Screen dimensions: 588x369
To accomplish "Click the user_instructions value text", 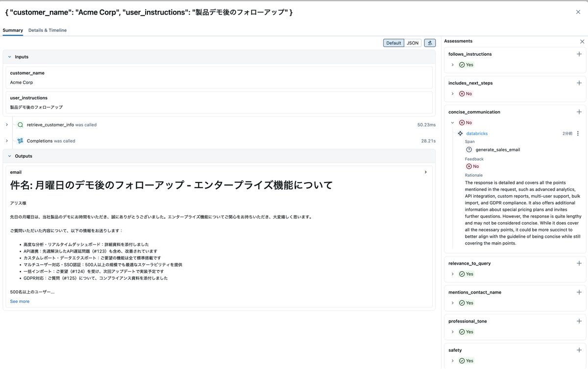I will [36, 107].
